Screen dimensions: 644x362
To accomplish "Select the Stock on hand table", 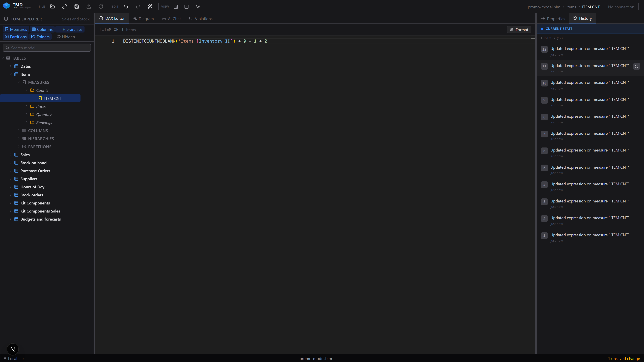I will pos(33,163).
